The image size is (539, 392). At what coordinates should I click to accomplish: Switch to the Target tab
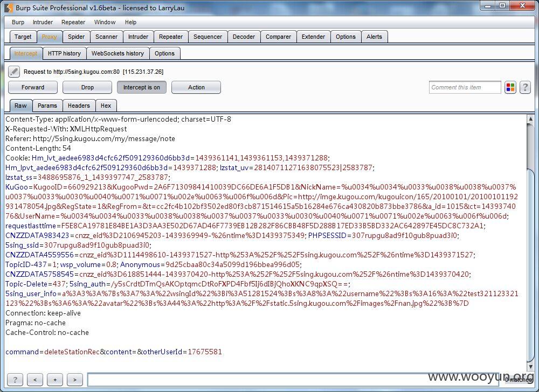tap(23, 37)
